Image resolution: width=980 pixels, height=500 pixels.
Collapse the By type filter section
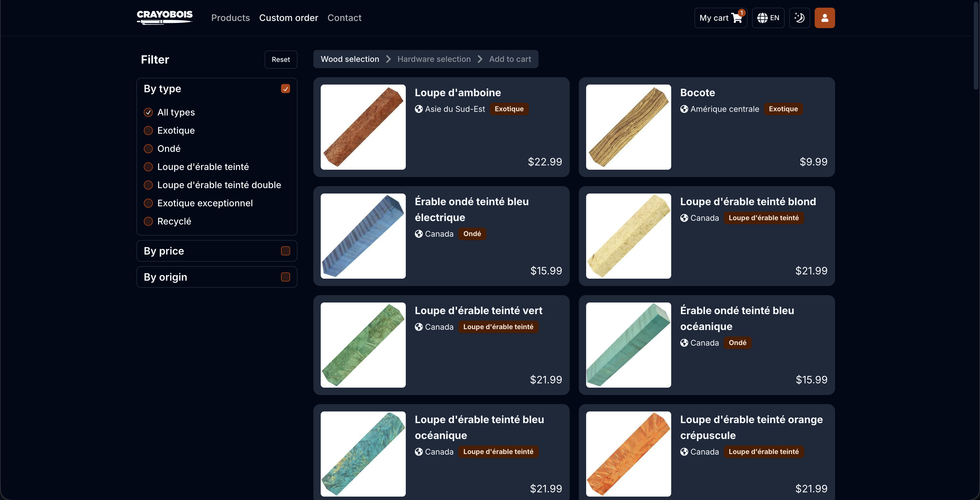click(162, 88)
